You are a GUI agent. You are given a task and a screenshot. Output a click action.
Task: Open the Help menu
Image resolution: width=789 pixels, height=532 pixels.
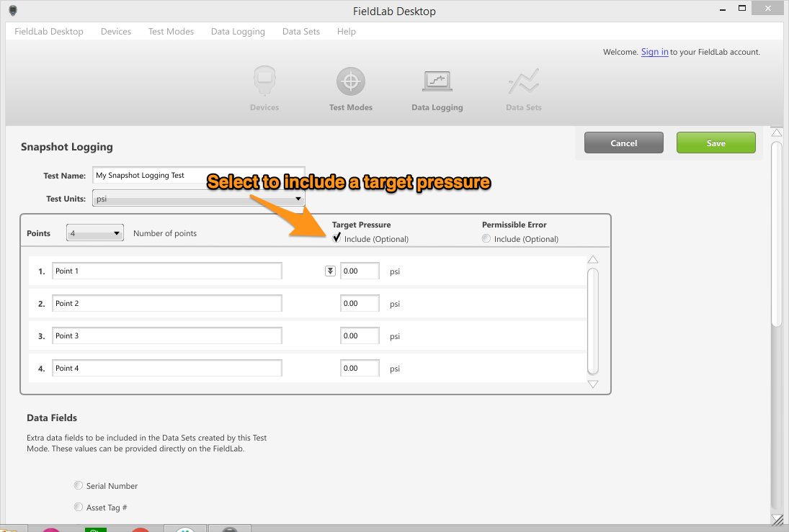coord(346,31)
